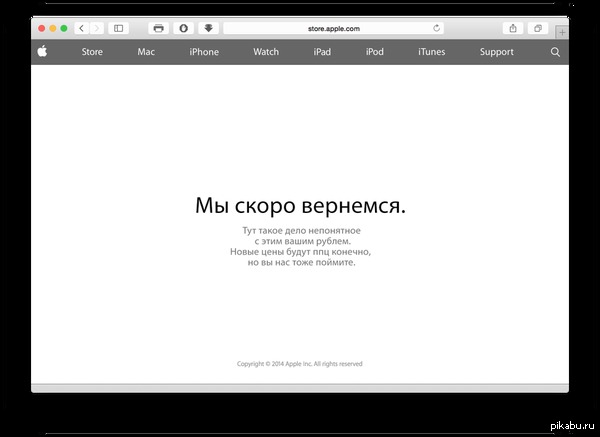Open the Store navigation item

pyautogui.click(x=92, y=52)
